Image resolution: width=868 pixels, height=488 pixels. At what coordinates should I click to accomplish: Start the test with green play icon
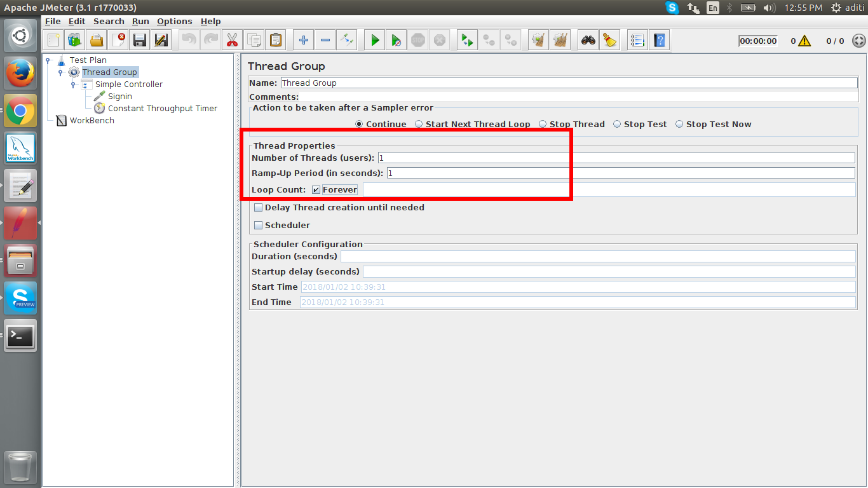pos(374,41)
